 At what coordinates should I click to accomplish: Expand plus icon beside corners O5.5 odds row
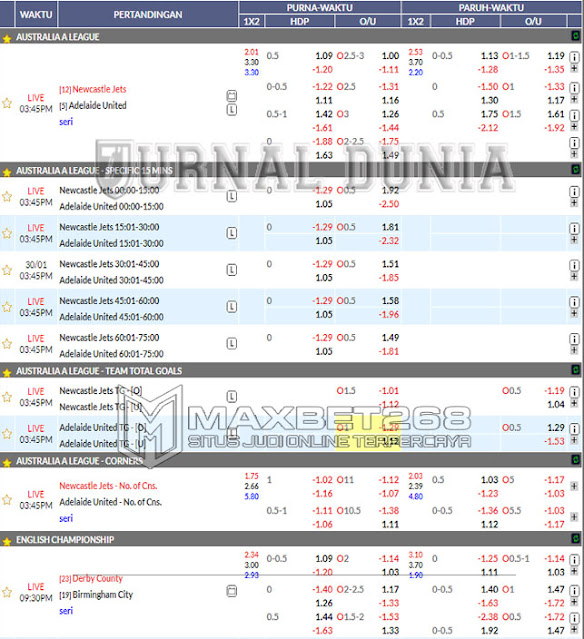pyautogui.click(x=574, y=517)
